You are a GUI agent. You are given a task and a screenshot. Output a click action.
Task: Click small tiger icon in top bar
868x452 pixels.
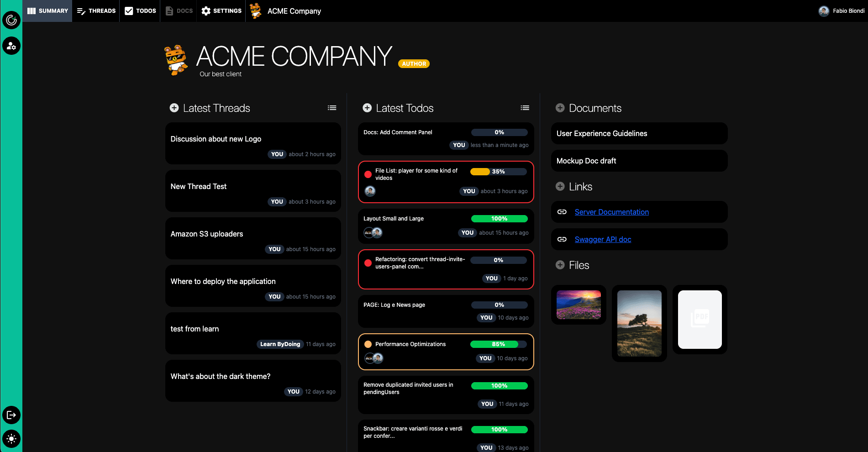(256, 11)
